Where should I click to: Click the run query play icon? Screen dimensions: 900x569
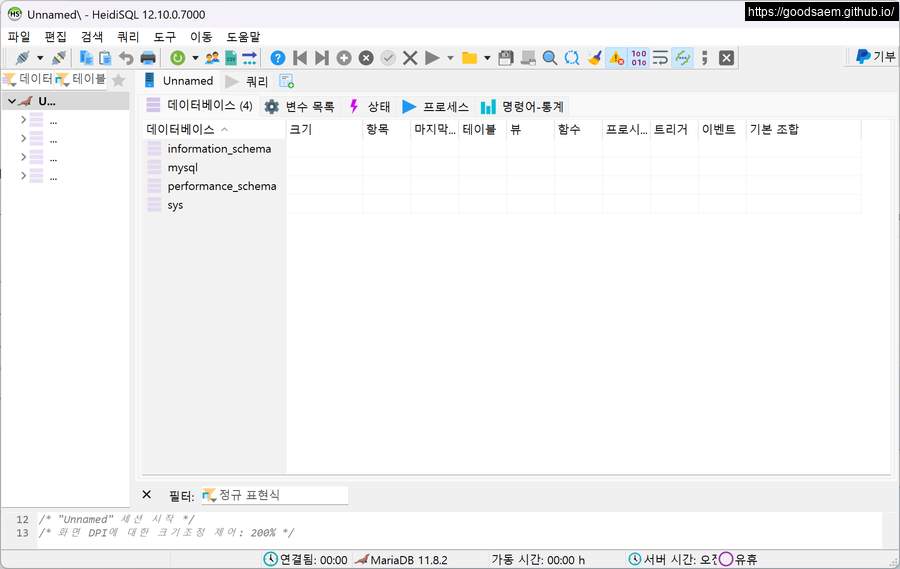pos(432,58)
